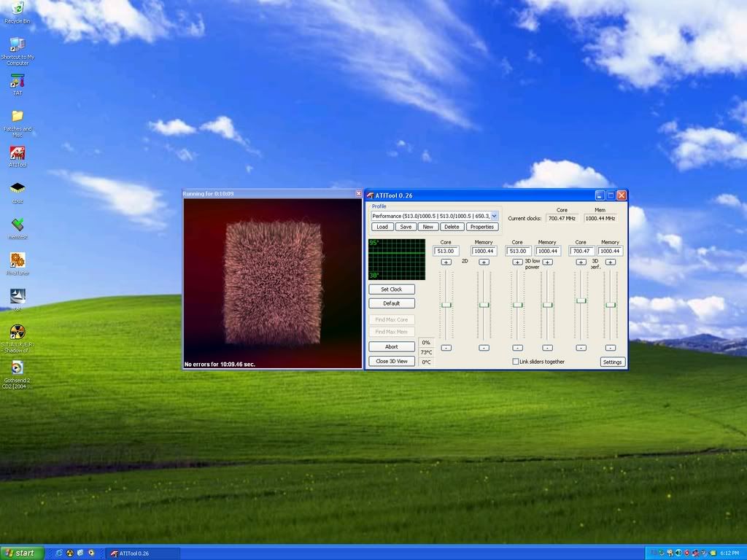The width and height of the screenshot is (747, 560).
Task: Click the current Core clock 700.47 MHz readout
Action: pos(562,219)
